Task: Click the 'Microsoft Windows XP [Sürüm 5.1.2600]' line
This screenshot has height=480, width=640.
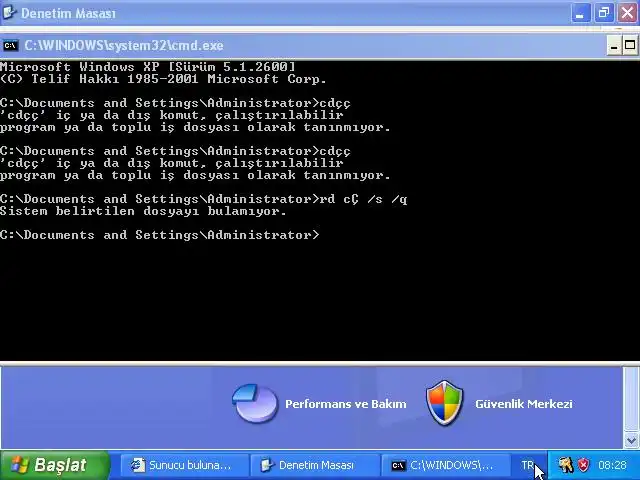Action: (147, 67)
